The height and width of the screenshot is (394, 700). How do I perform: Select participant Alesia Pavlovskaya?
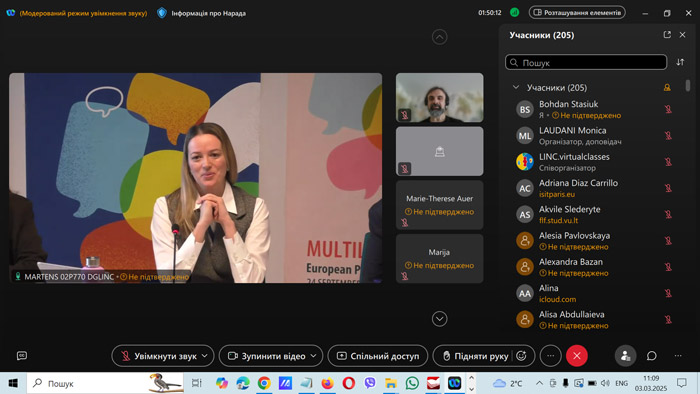click(595, 241)
